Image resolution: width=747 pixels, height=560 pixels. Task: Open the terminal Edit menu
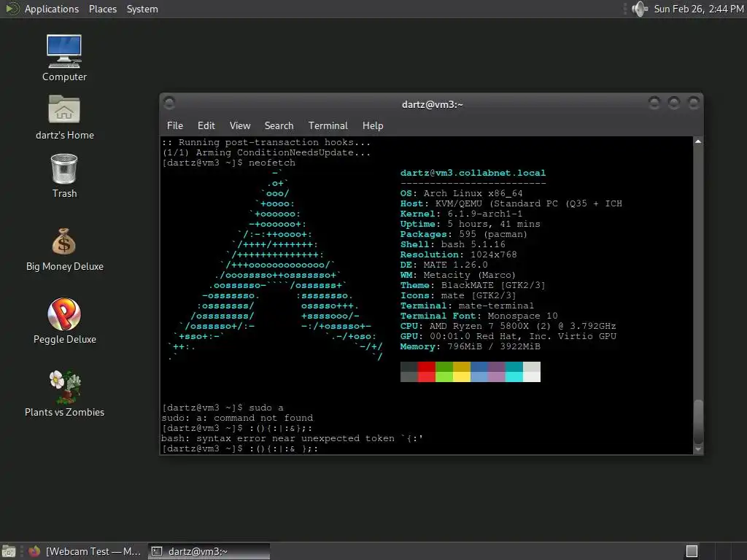point(206,125)
